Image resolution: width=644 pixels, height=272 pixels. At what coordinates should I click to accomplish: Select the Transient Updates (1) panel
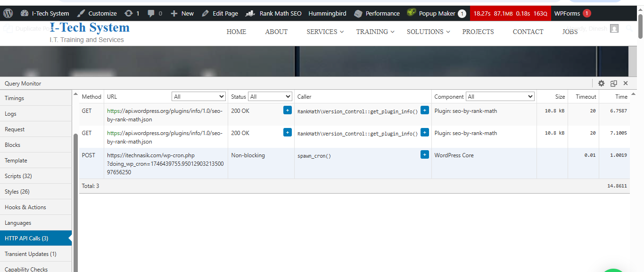(36, 254)
